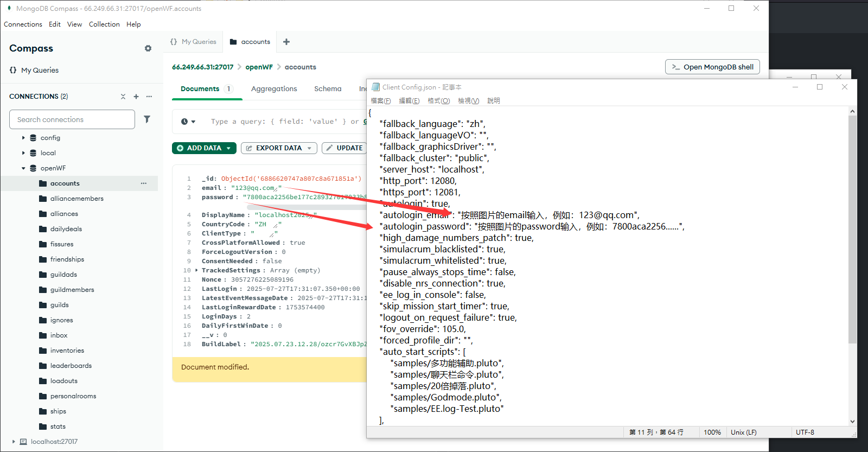Click the UPDATE button
Image resolution: width=868 pixels, height=452 pixels.
344,148
